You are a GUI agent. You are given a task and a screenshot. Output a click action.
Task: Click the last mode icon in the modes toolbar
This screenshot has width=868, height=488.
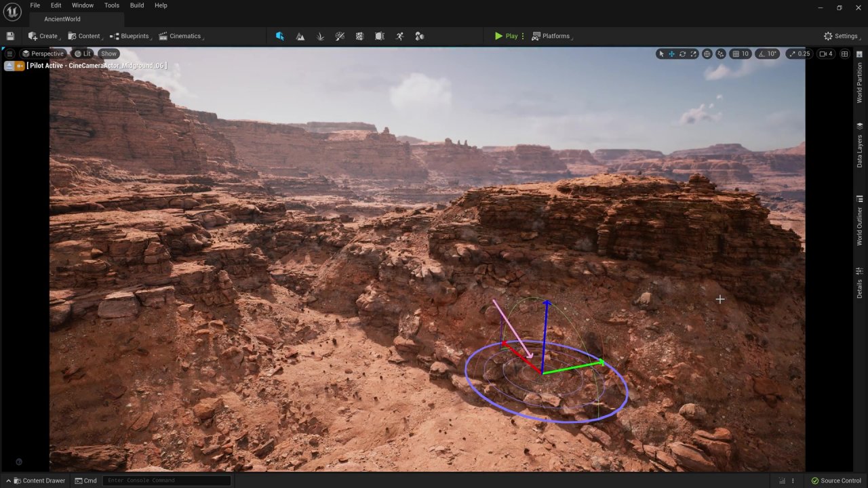[x=419, y=36]
